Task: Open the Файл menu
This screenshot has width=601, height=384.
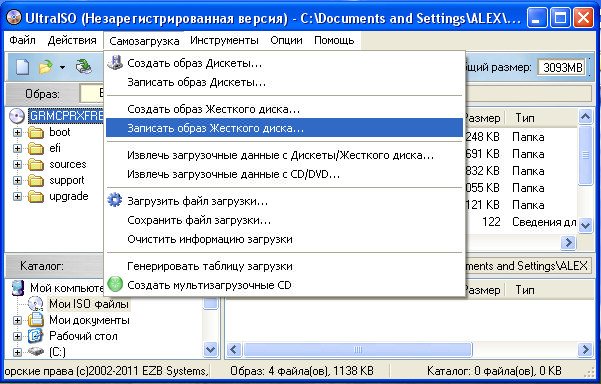Action: click(x=22, y=40)
